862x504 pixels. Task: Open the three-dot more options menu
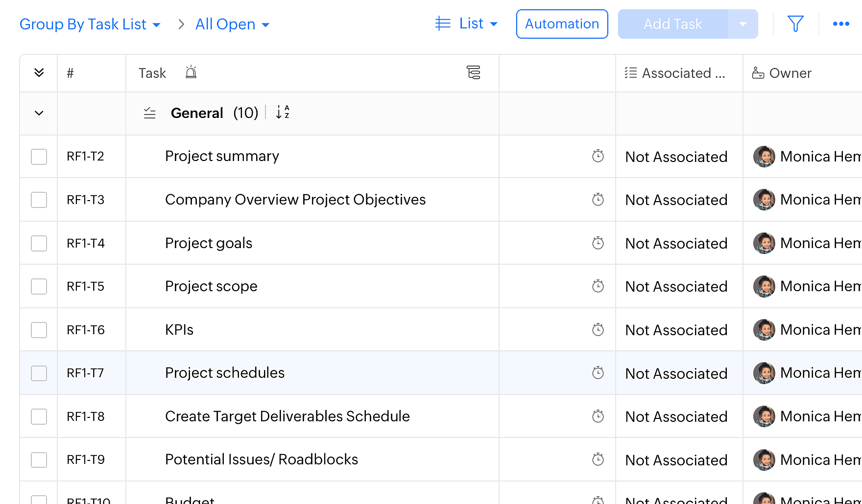click(x=841, y=23)
